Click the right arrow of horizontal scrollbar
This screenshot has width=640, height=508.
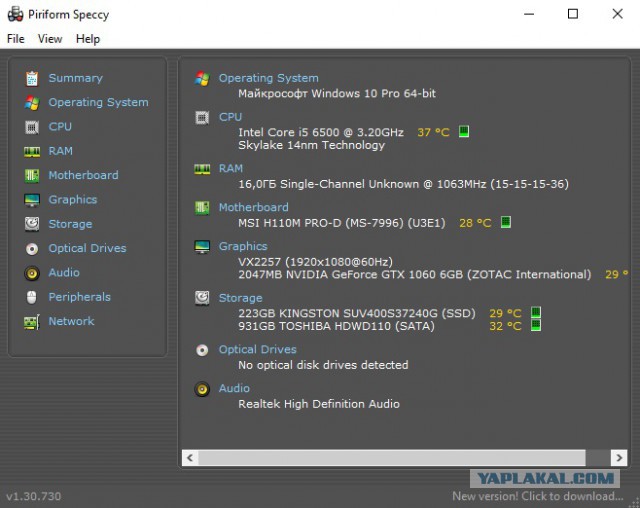tap(619, 458)
